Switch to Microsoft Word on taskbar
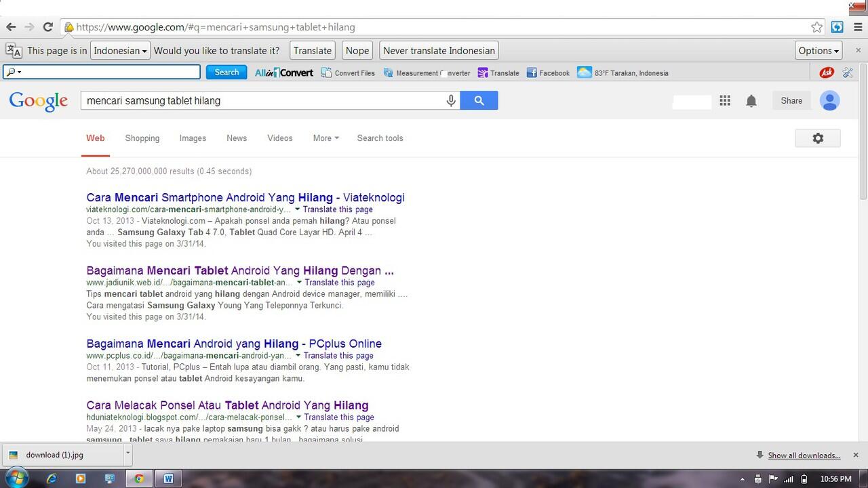Viewport: 868px width, 488px height. point(168,479)
